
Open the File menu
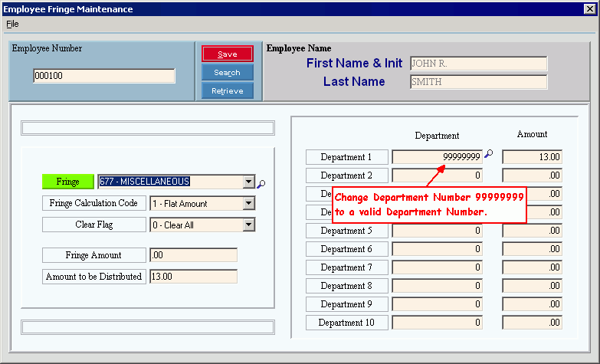coord(12,24)
